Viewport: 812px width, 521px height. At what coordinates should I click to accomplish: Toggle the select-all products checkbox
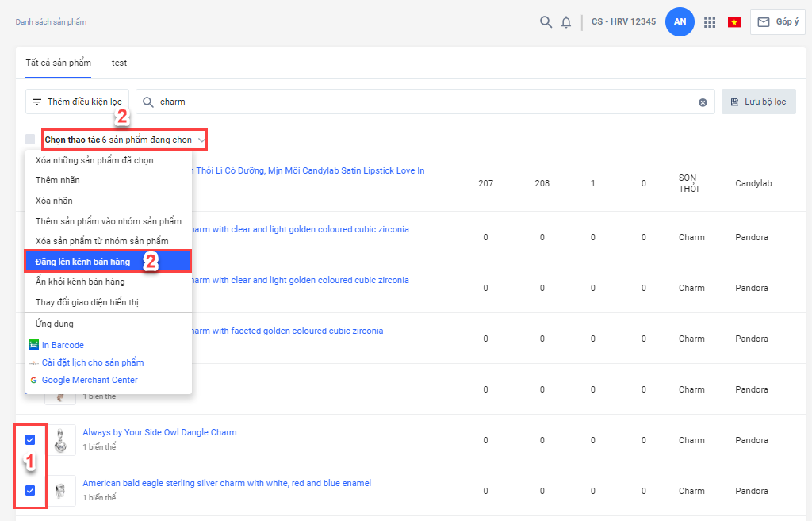(x=30, y=140)
